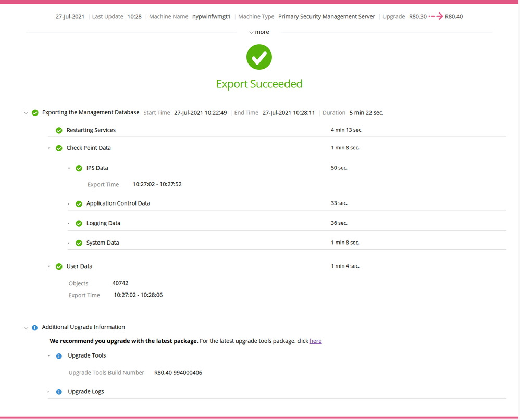Click the green check next to Logging Data
This screenshot has height=420, width=520.
[79, 224]
